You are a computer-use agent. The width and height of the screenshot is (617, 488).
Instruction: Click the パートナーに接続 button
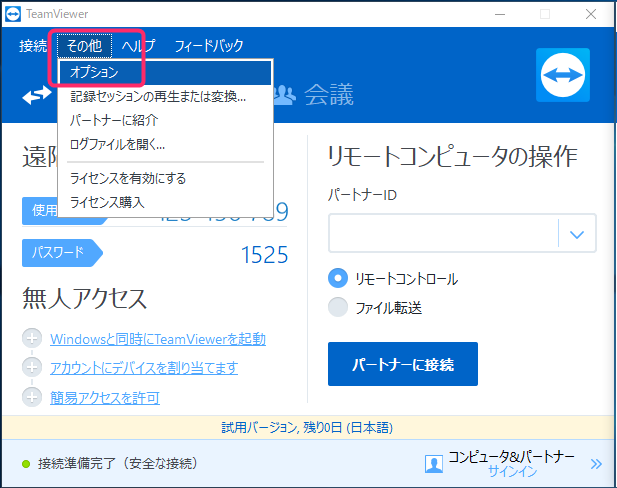click(403, 364)
